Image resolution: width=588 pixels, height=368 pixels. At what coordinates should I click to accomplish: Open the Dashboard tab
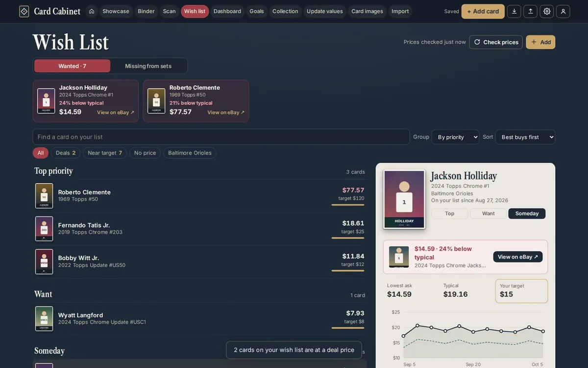tap(227, 11)
